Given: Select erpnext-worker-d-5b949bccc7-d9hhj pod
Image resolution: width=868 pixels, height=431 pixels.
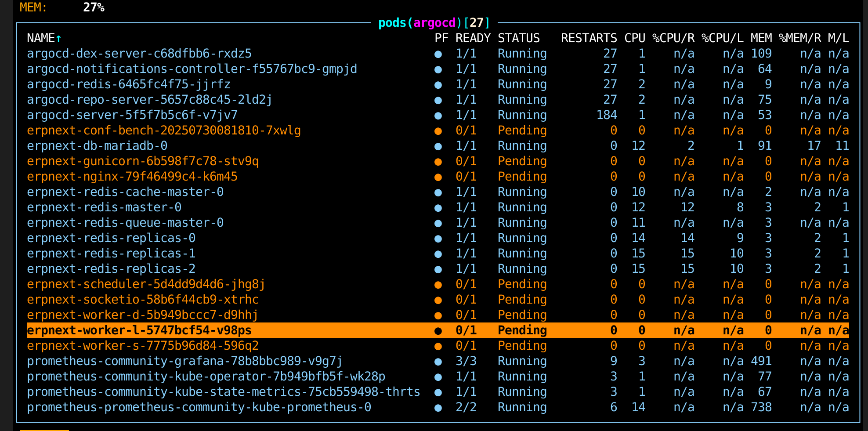Looking at the screenshot, I should point(438,315).
